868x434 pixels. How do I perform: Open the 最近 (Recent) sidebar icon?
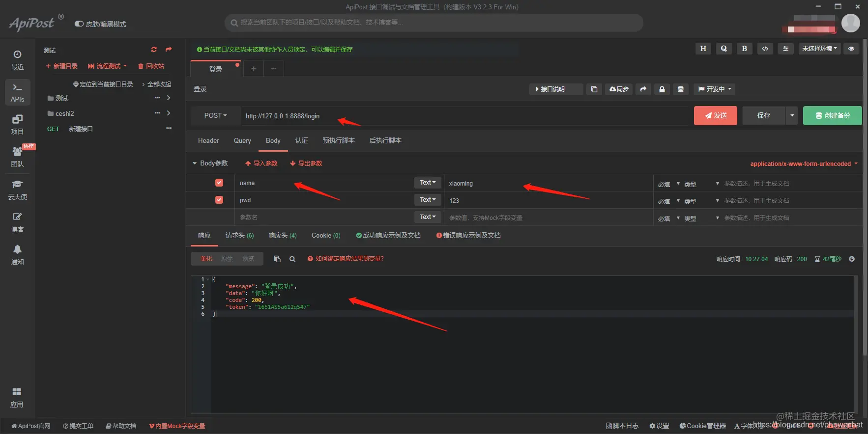(17, 60)
